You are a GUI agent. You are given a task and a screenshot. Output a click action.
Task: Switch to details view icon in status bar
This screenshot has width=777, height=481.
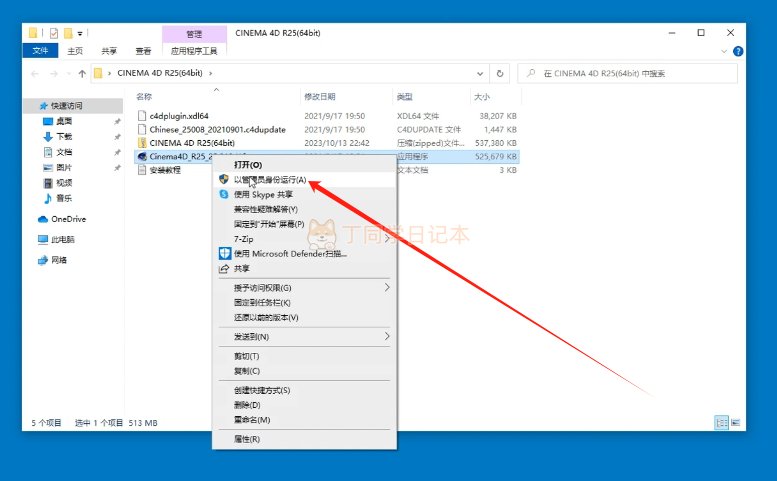pos(722,423)
